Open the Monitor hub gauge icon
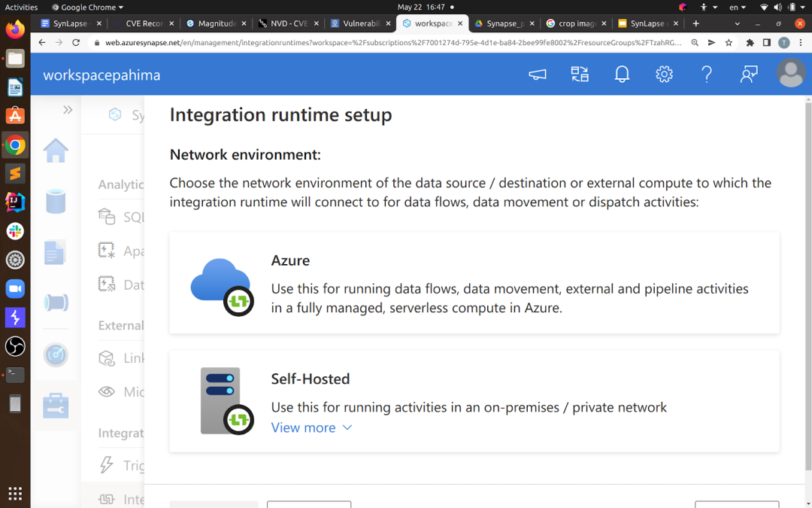The width and height of the screenshot is (812, 508). click(56, 355)
